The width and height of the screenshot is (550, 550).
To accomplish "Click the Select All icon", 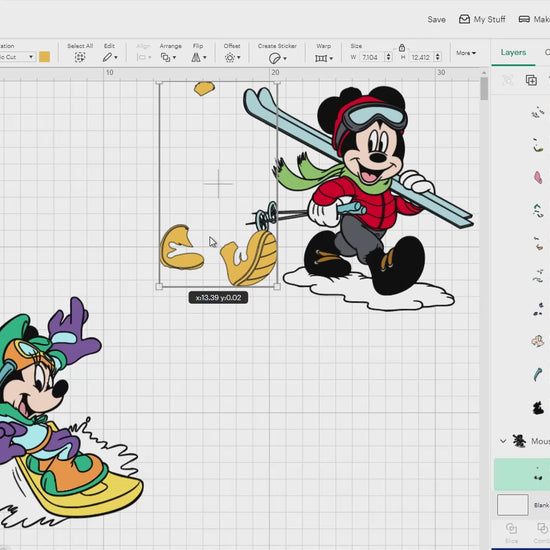I will (80, 57).
